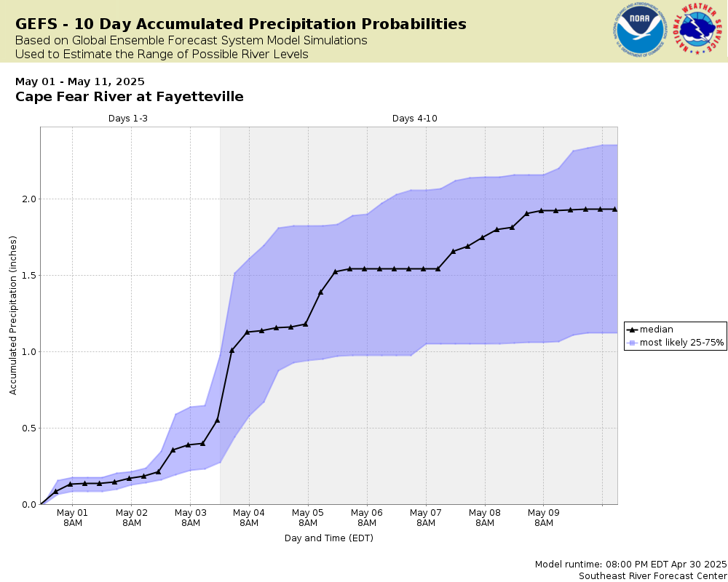The image size is (728, 582).
Task: Click the median triangle icon in legend
Action: tap(632, 330)
